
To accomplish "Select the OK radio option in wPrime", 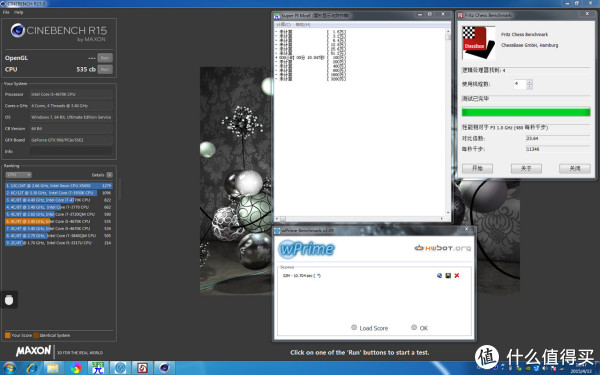I will [414, 328].
